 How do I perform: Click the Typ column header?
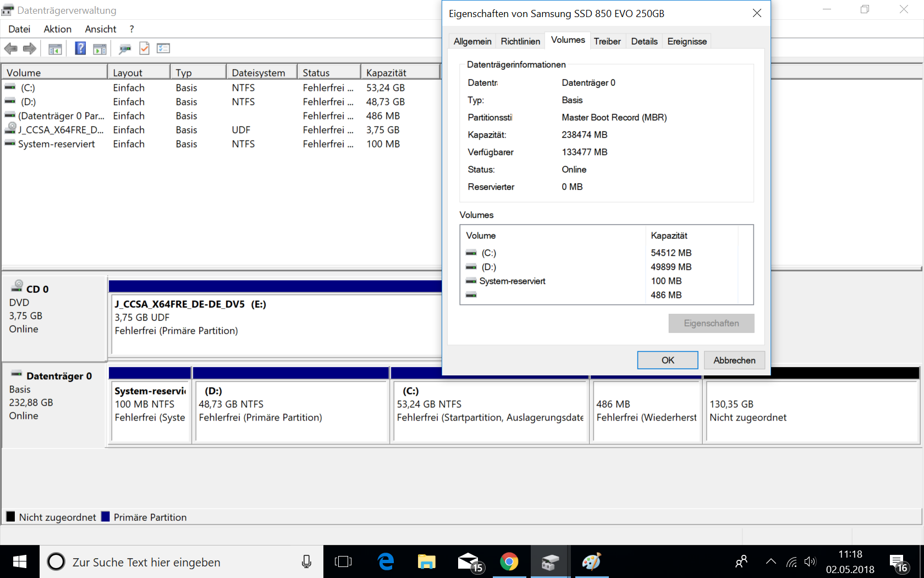coord(198,73)
